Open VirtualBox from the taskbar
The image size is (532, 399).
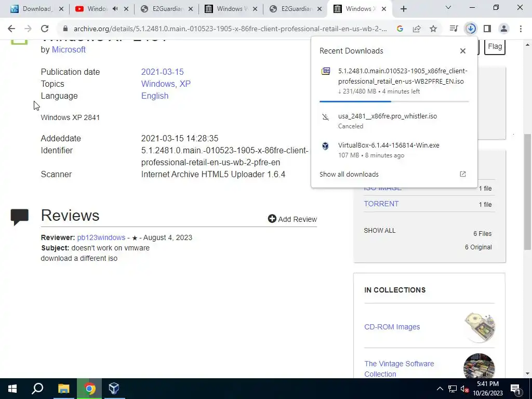tap(114, 389)
